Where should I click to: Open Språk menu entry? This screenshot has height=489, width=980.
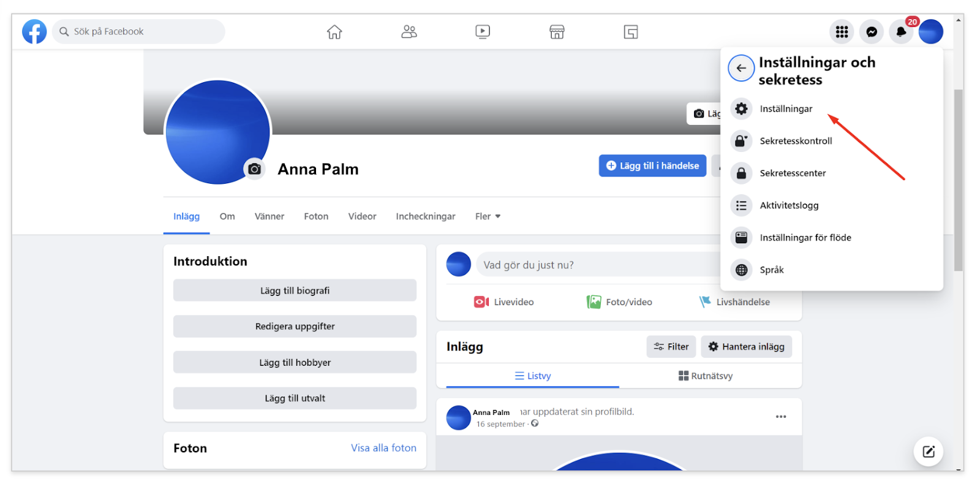(x=832, y=270)
